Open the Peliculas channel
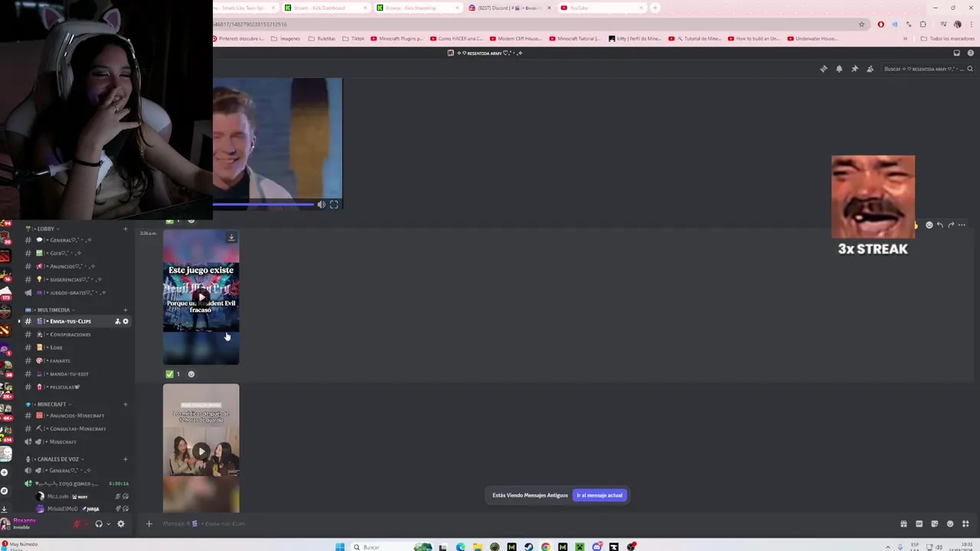The image size is (980, 551). [x=75, y=387]
